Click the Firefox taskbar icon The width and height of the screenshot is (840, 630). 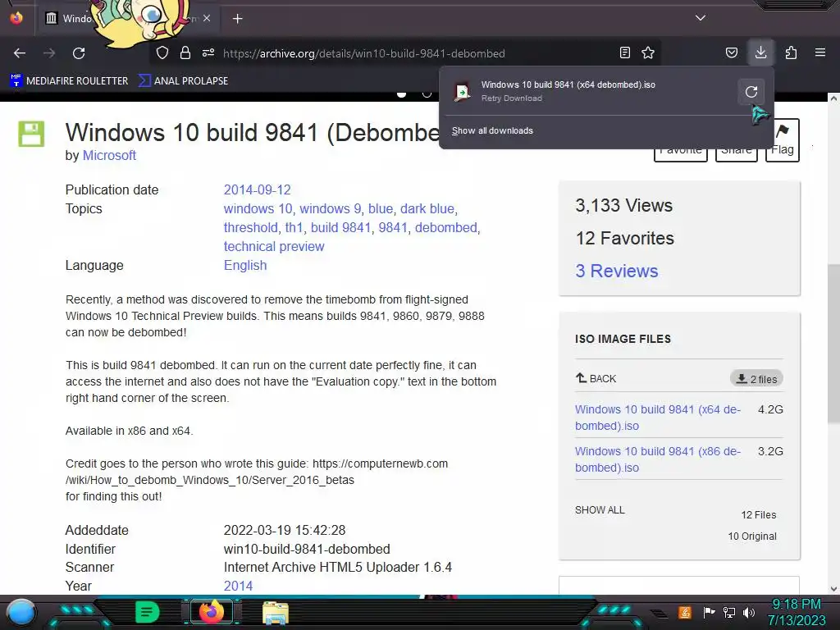pyautogui.click(x=211, y=611)
